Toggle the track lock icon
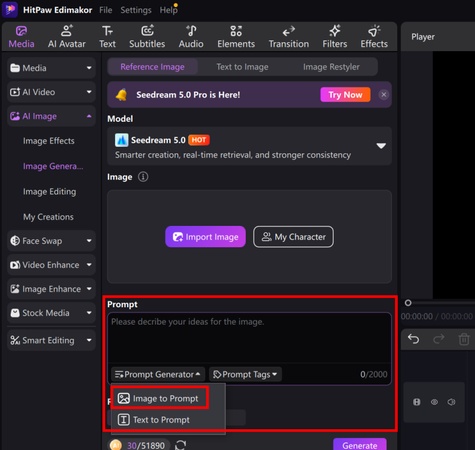This screenshot has height=450, width=475. pos(417,402)
